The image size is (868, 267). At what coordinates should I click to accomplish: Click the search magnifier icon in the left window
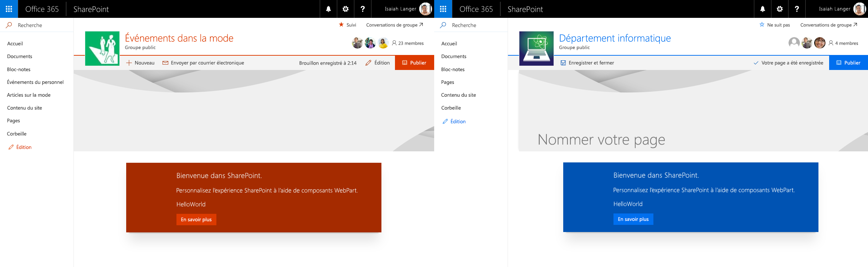[x=9, y=25]
